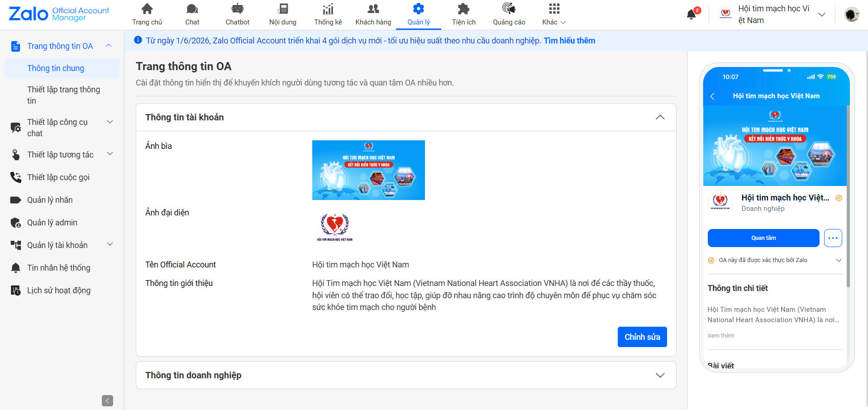This screenshot has height=410, width=868.
Task: Click the 'Hội tim mạch học Việt Nam' account name value
Action: (361, 265)
